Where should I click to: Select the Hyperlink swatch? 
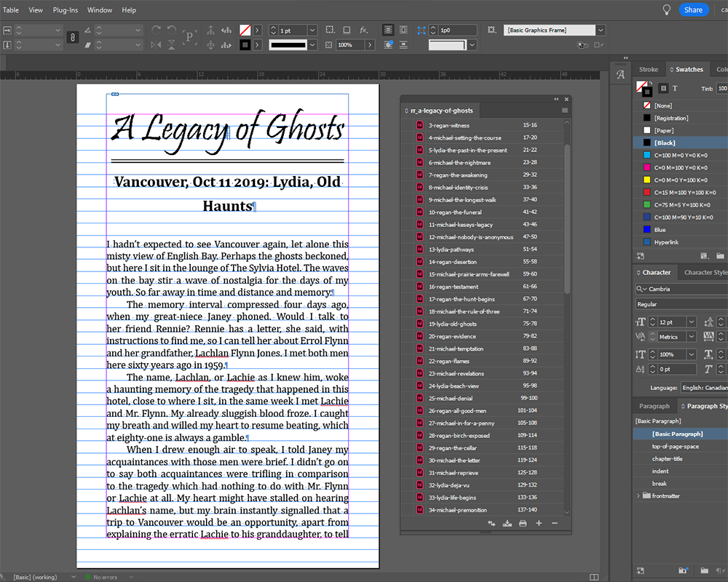click(681, 242)
